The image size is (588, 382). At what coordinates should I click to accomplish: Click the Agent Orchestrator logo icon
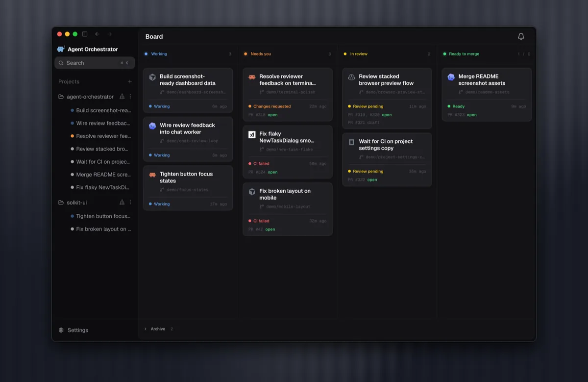(61, 49)
